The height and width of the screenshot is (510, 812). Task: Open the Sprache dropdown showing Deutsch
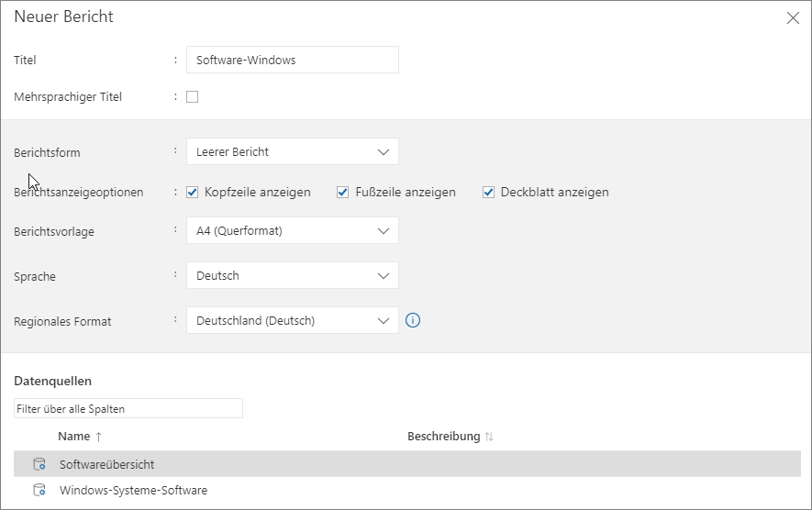pyautogui.click(x=292, y=275)
